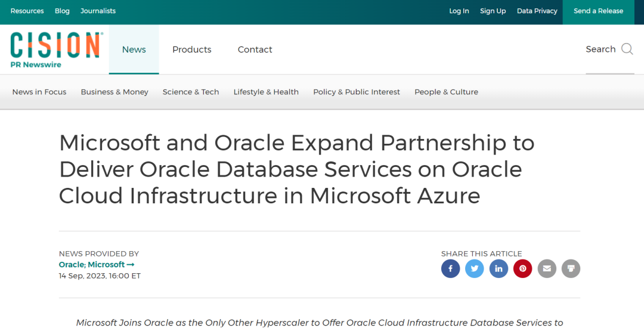The height and width of the screenshot is (328, 644).
Task: Share article on LinkedIn
Action: coord(499,268)
